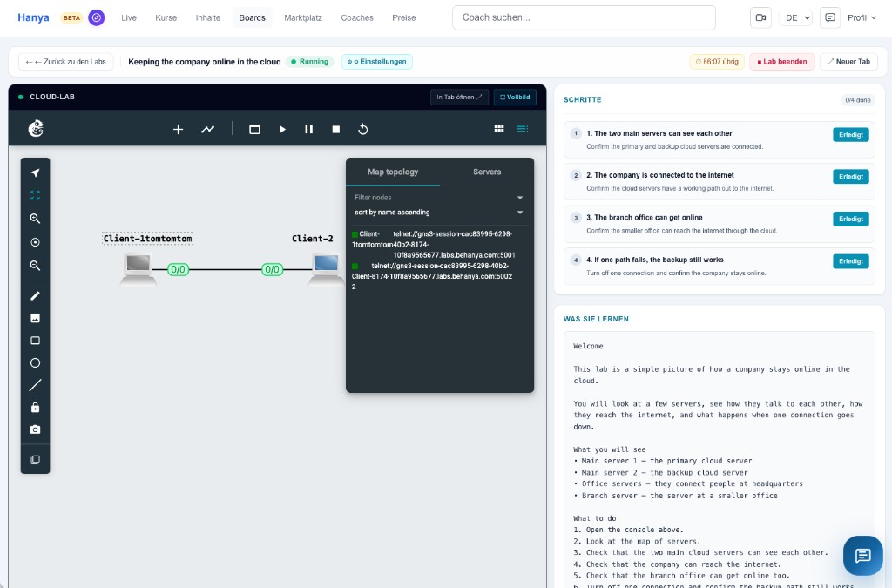Switch to grid view icon in toolbar

point(499,129)
